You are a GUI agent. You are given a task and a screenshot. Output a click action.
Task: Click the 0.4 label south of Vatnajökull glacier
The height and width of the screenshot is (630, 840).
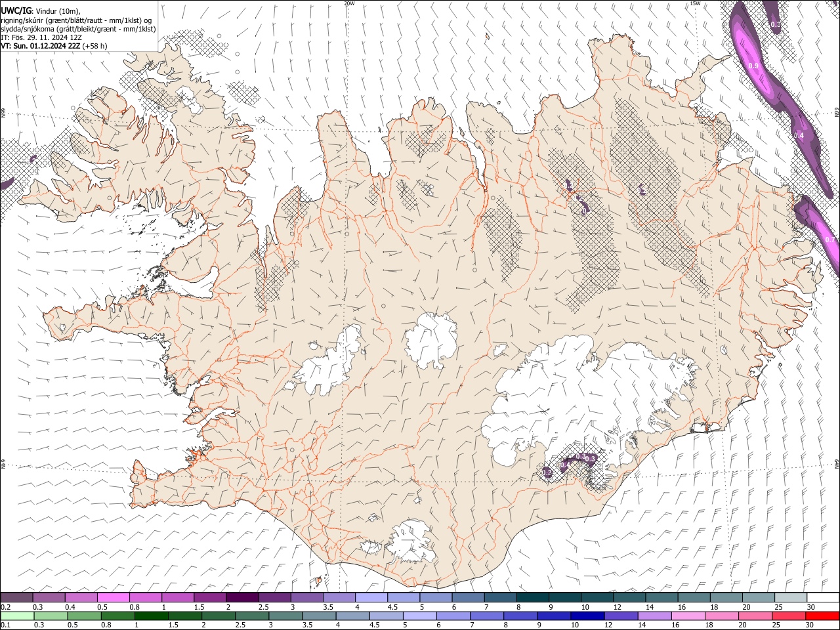(565, 465)
